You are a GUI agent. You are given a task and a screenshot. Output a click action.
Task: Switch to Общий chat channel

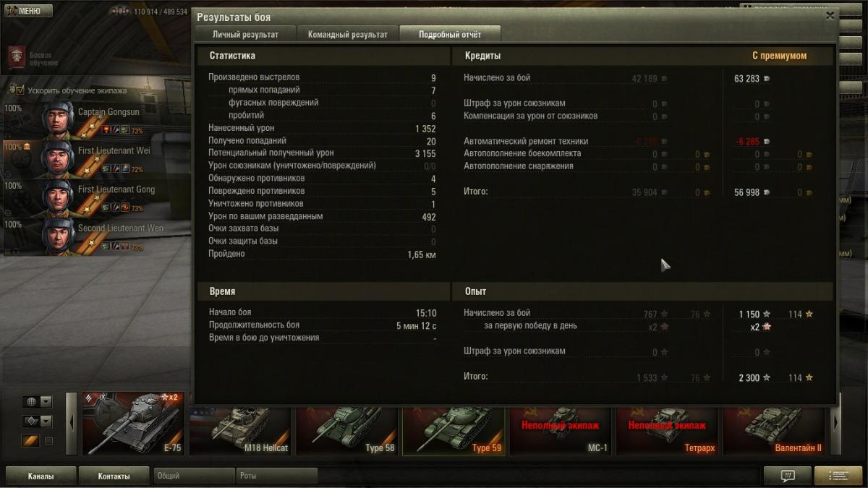tap(193, 476)
